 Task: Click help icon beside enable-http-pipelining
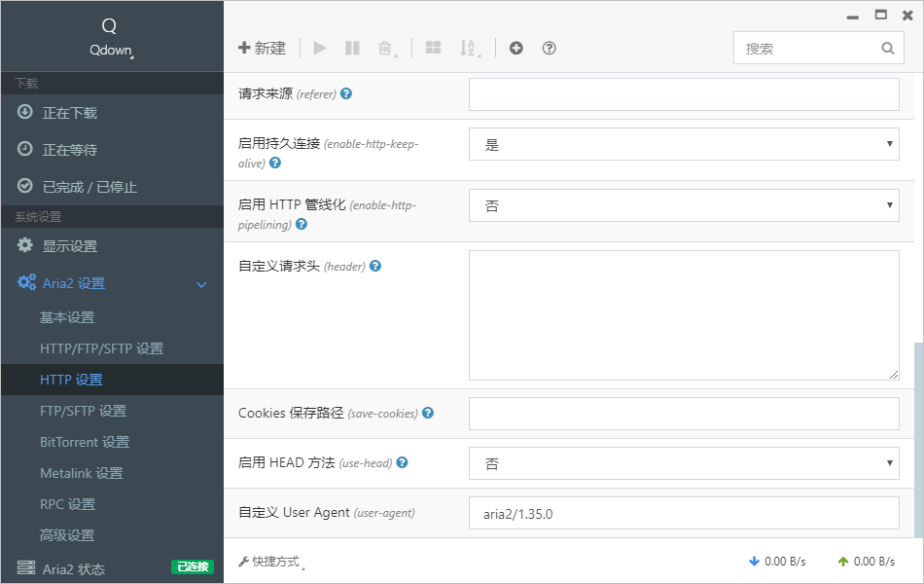coord(302,224)
